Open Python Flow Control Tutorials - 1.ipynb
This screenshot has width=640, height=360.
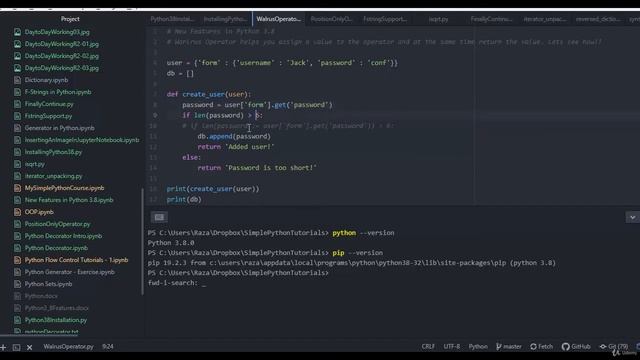click(x=76, y=260)
